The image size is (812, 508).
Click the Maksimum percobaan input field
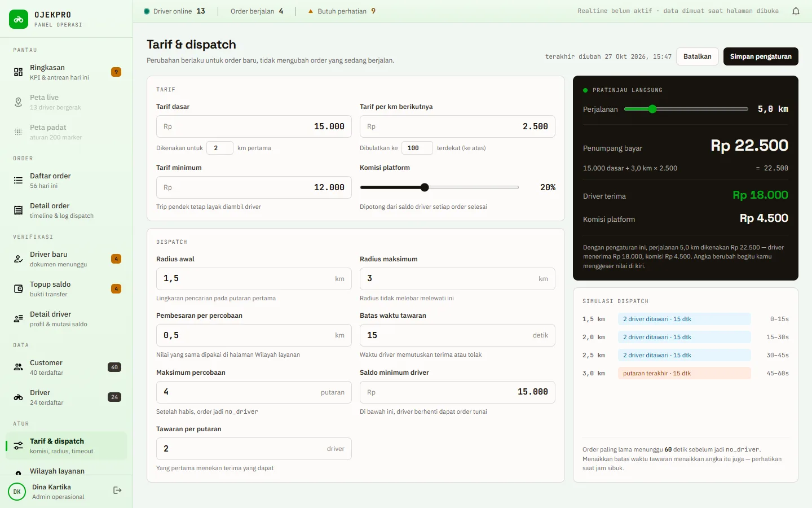254,392
